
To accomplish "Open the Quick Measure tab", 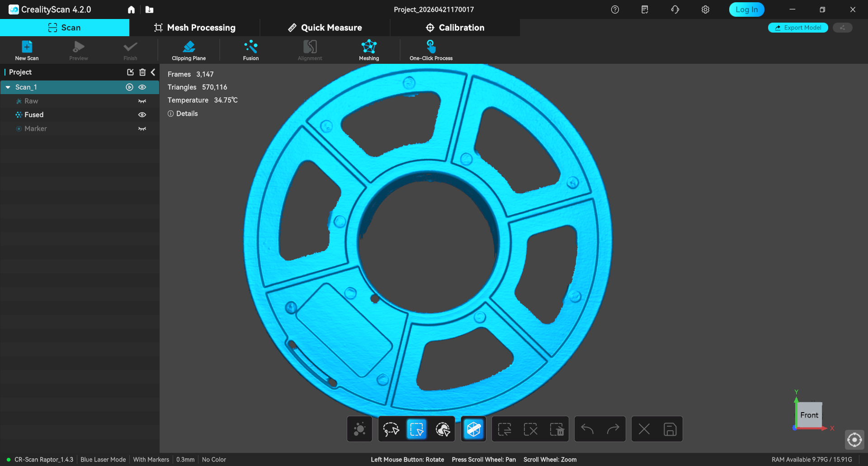I will pyautogui.click(x=325, y=28).
